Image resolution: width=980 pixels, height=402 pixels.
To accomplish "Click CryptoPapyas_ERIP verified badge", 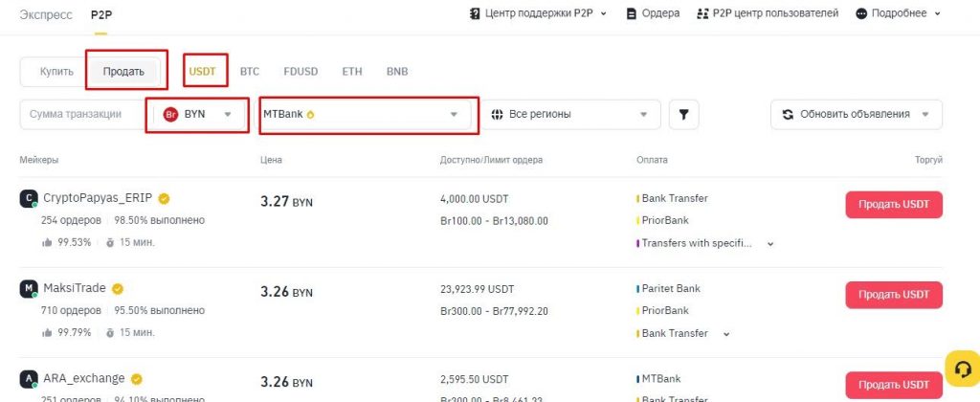I will [164, 199].
